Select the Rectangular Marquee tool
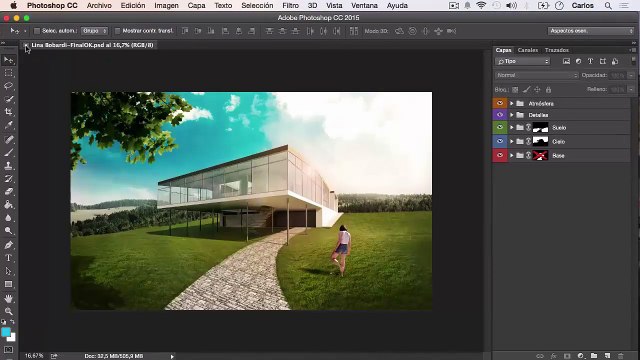The image size is (640, 360). [x=9, y=73]
